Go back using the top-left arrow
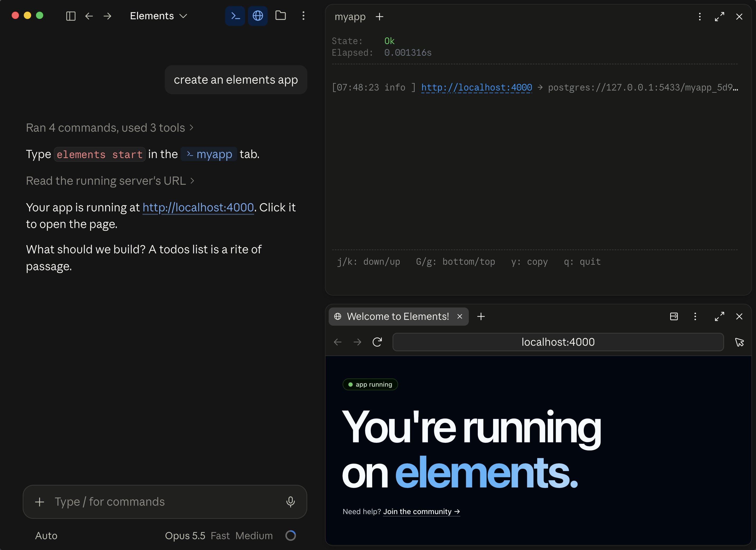 [x=89, y=16]
